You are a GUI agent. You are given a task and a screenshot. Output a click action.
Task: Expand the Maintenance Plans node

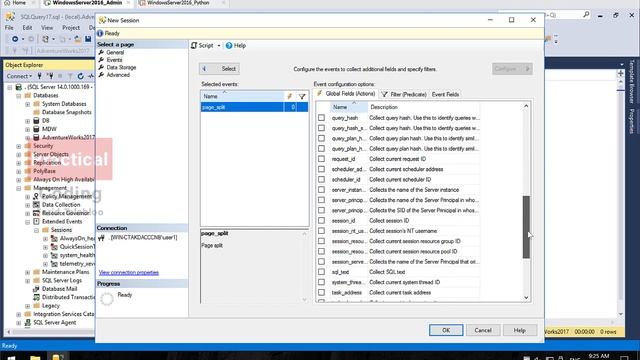pos(27,272)
